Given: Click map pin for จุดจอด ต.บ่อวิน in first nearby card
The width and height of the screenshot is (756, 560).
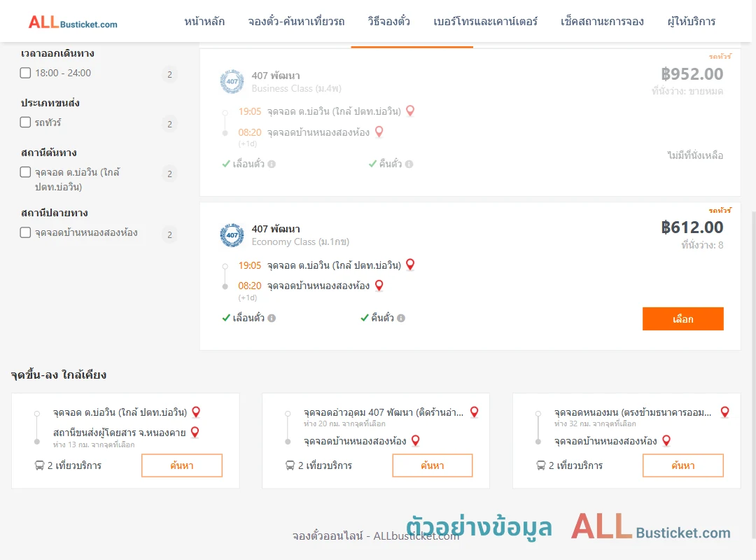Looking at the screenshot, I should coord(196,412).
